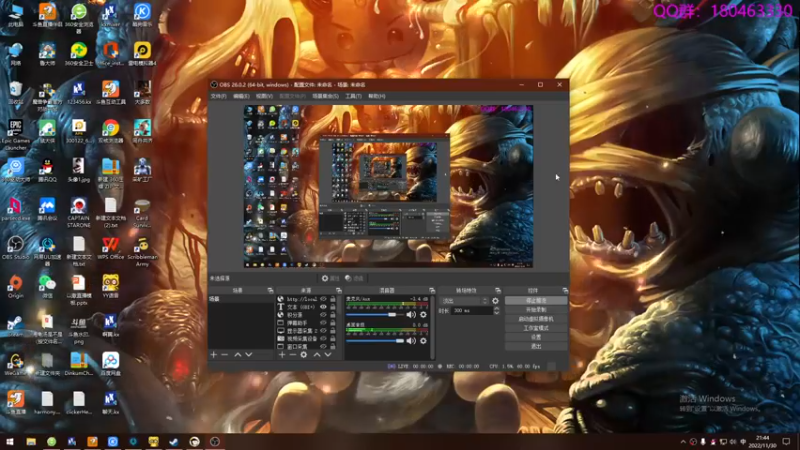
Task: Enable 工作室模式 studio mode button
Action: click(x=536, y=328)
